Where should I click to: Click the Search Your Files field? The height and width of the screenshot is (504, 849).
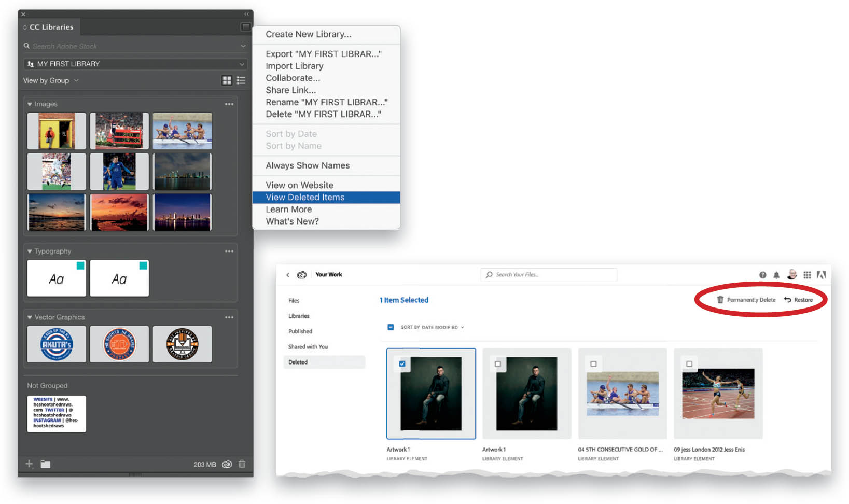coord(549,275)
